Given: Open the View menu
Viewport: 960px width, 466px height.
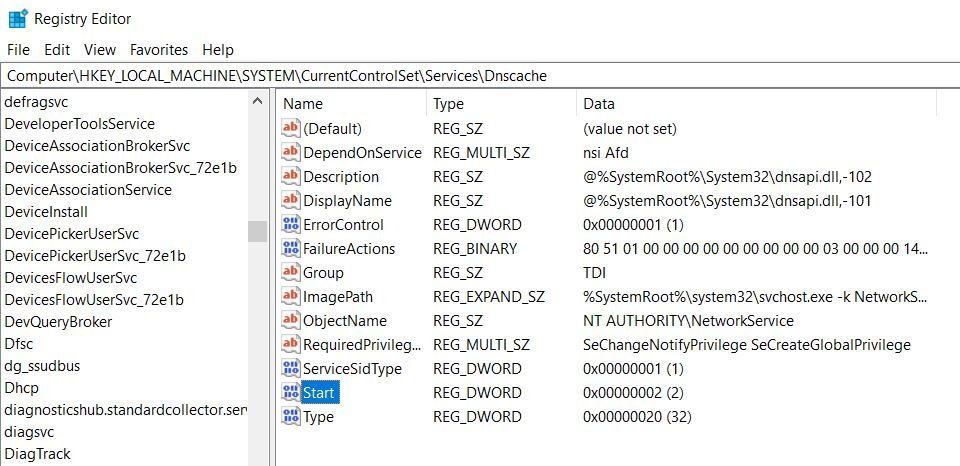Looking at the screenshot, I should 100,49.
